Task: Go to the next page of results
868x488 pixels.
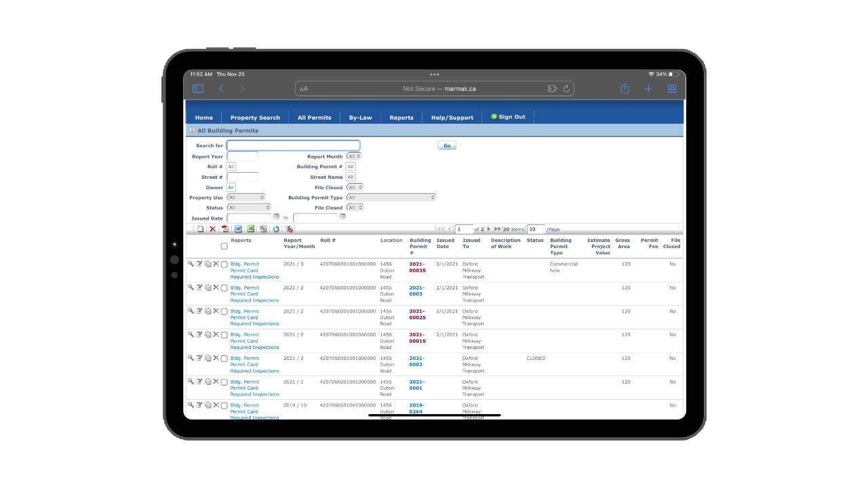Action: tap(489, 229)
